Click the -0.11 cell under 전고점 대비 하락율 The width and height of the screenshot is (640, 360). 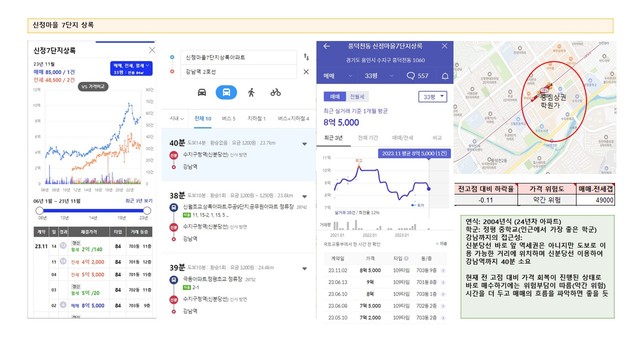(x=486, y=200)
